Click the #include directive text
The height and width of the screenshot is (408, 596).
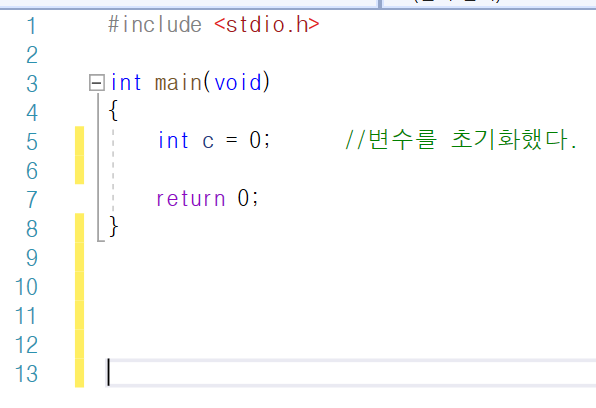[155, 25]
